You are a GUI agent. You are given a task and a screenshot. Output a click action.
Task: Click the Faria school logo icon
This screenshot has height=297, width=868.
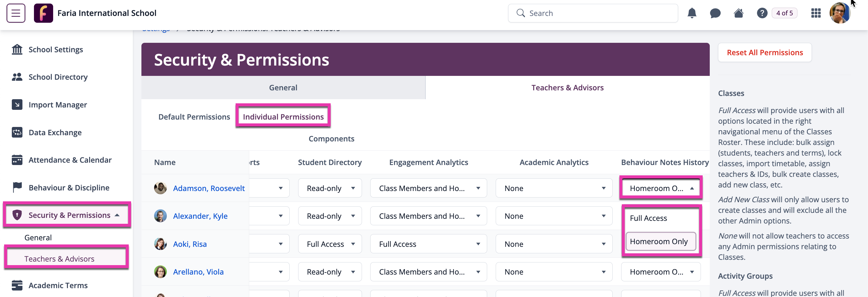pos(43,13)
